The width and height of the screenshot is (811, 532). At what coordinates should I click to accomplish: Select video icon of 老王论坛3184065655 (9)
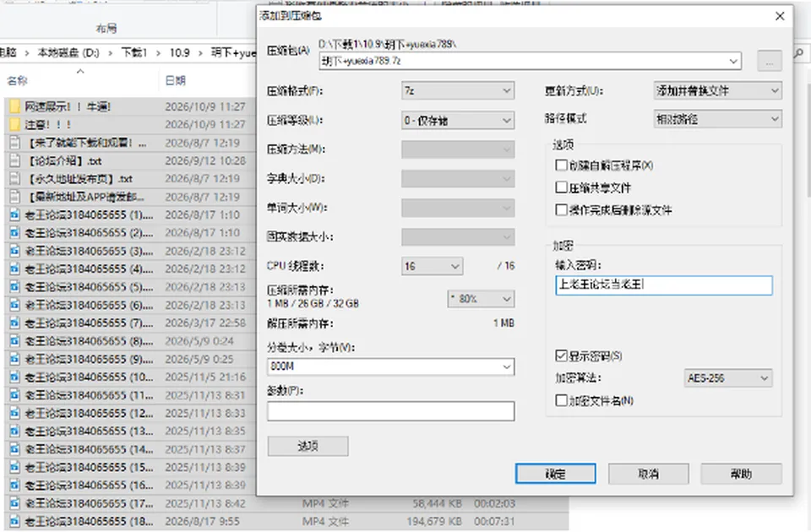[15, 359]
